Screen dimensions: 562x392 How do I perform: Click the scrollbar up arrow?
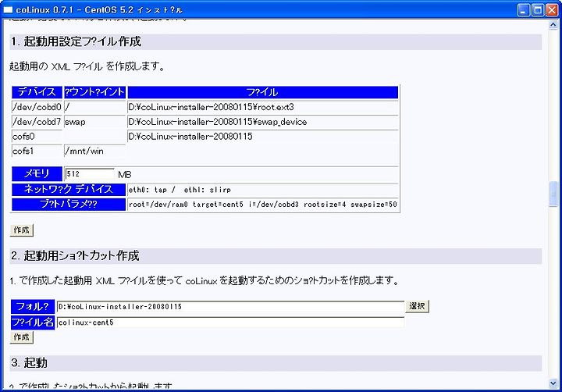tap(553, 24)
